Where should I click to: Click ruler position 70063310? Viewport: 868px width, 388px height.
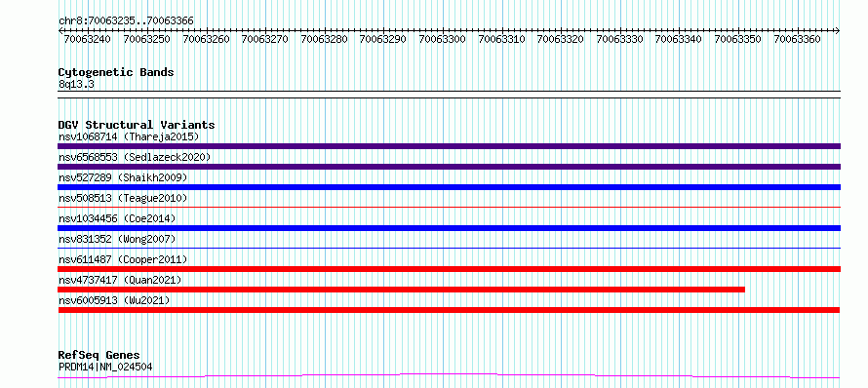point(501,39)
